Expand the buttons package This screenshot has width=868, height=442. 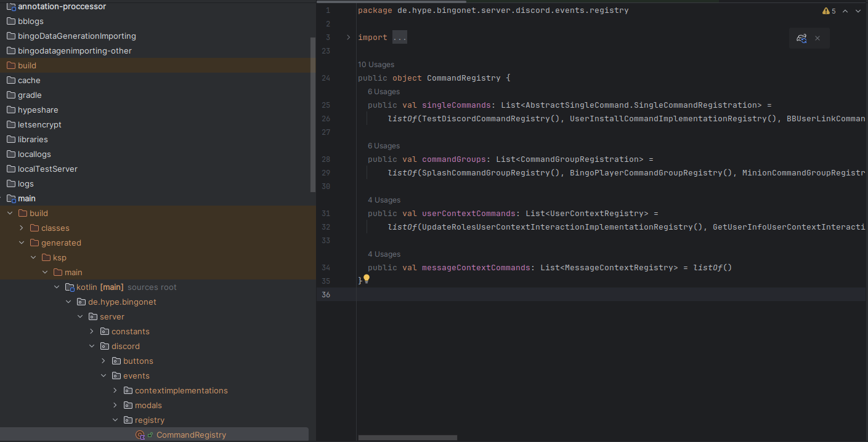pos(103,361)
